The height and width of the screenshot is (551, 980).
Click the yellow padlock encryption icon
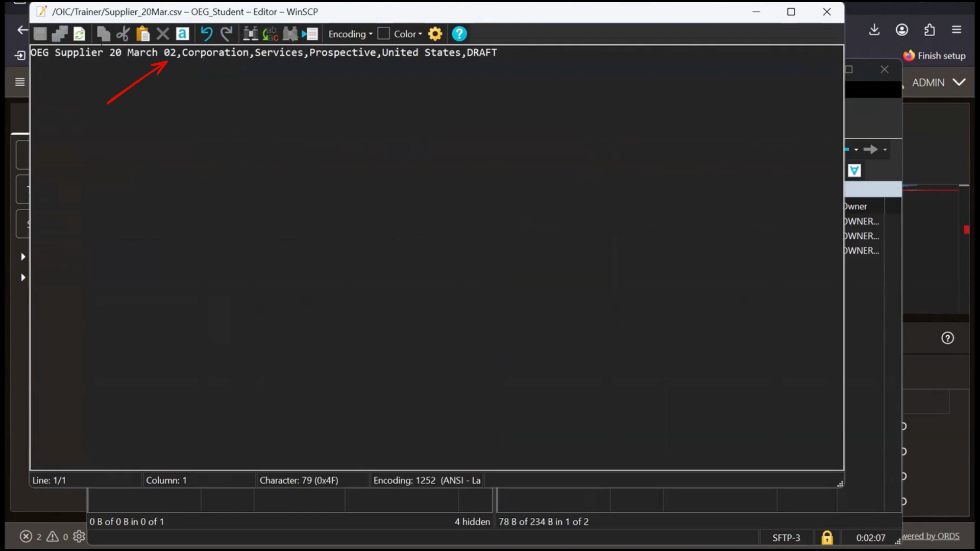(827, 538)
